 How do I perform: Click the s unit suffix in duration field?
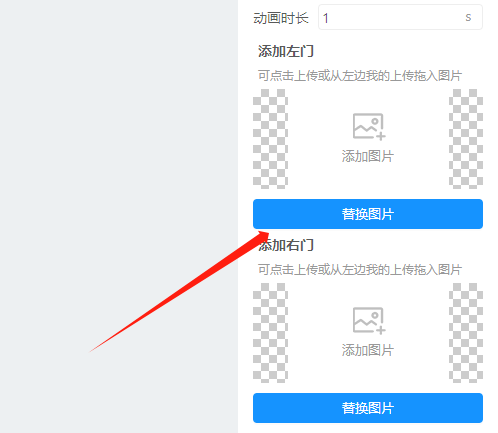[x=468, y=17]
